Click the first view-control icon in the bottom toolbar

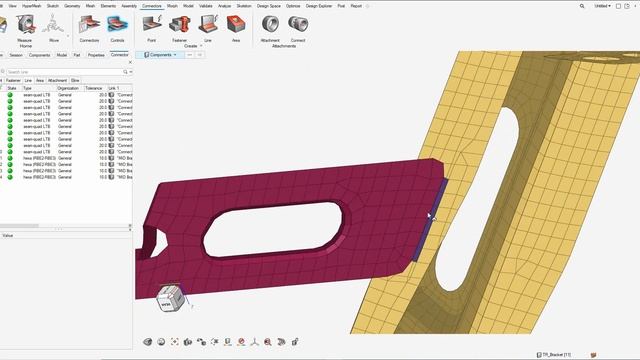click(x=148, y=342)
